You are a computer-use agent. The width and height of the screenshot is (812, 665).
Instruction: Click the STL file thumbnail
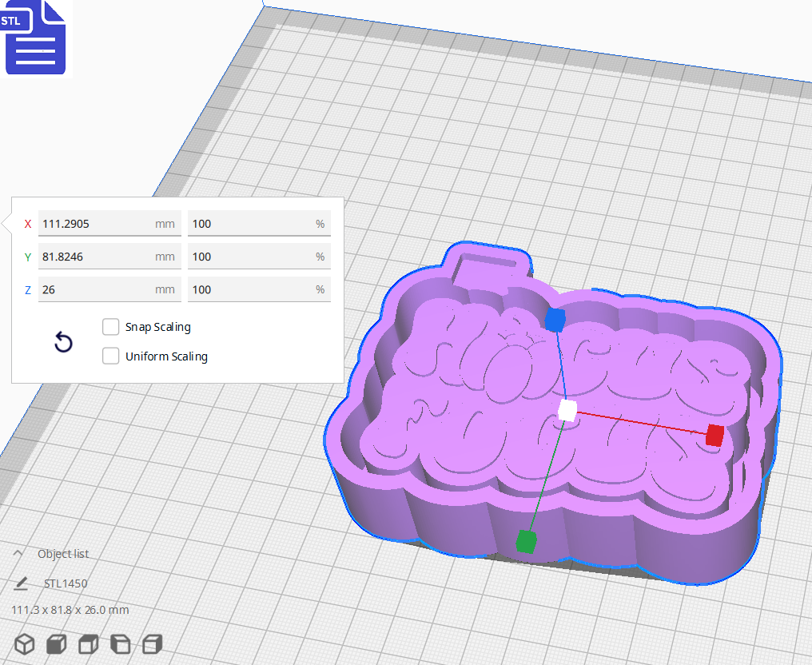point(35,38)
